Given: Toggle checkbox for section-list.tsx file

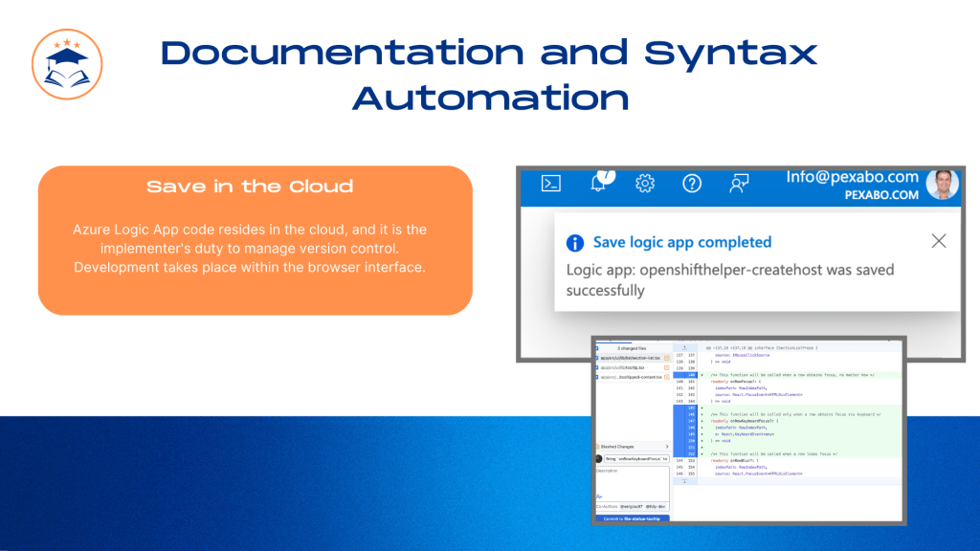Looking at the screenshot, I should point(597,358).
